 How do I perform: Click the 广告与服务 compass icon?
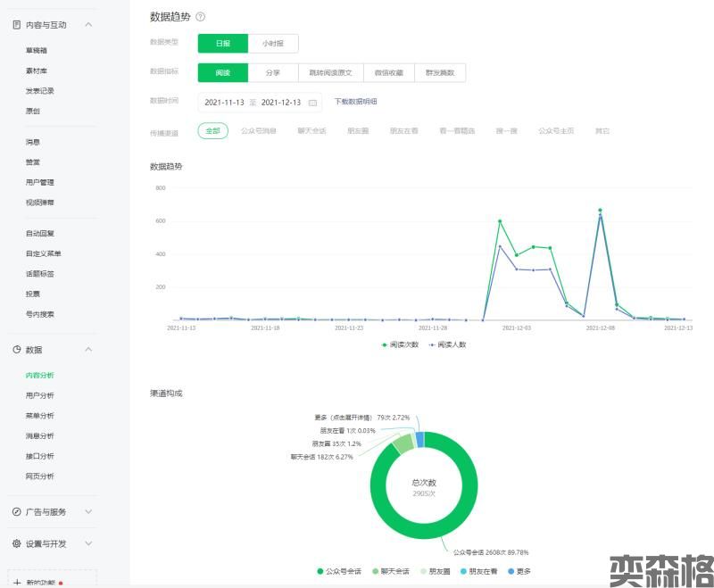coord(16,512)
